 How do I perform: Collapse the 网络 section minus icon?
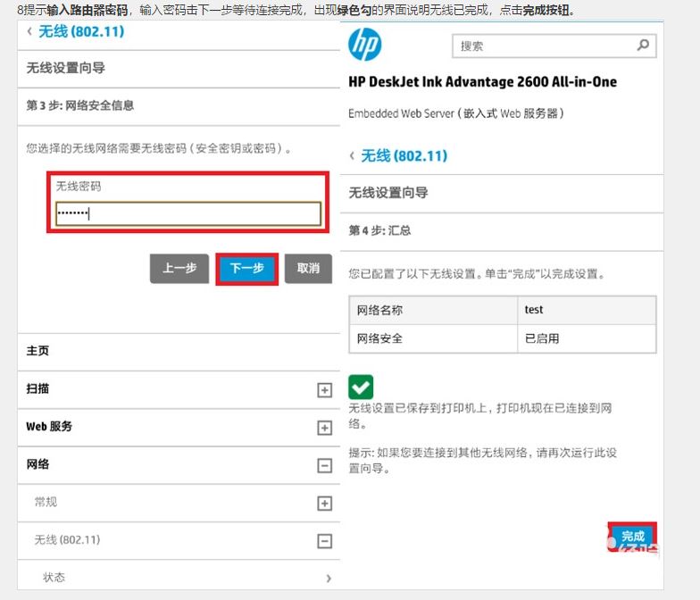tap(325, 466)
